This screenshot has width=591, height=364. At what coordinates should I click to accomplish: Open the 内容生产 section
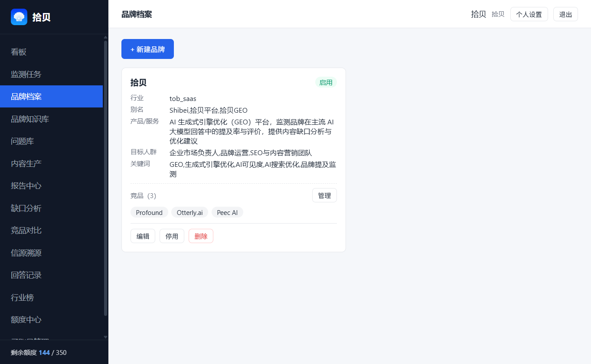point(51,163)
